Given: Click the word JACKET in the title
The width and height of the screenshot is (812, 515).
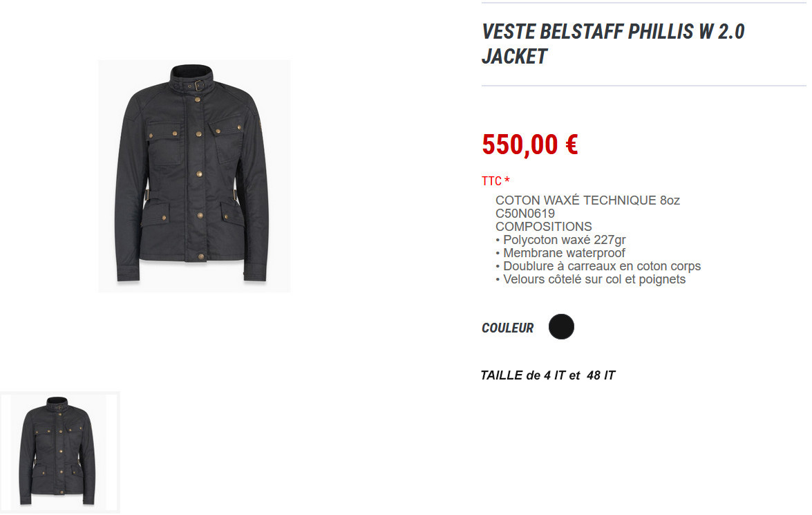Looking at the screenshot, I should point(514,57).
